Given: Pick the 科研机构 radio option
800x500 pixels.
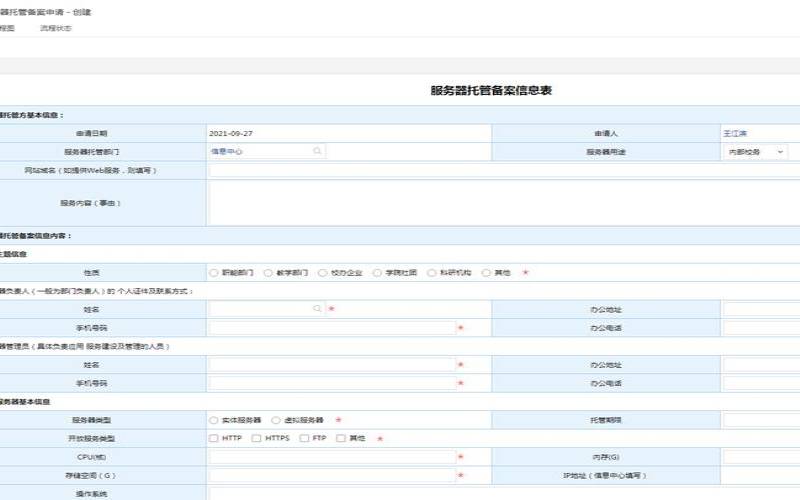Looking at the screenshot, I should coord(432,273).
